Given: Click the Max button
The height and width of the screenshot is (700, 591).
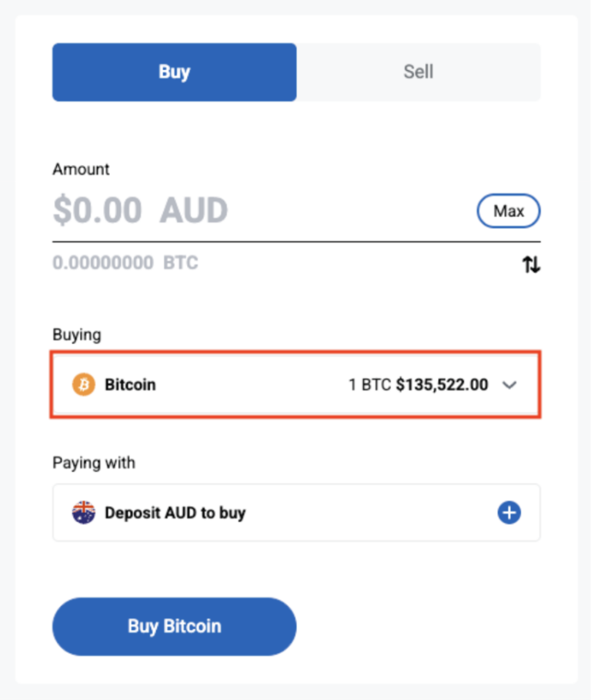Looking at the screenshot, I should coord(509,210).
